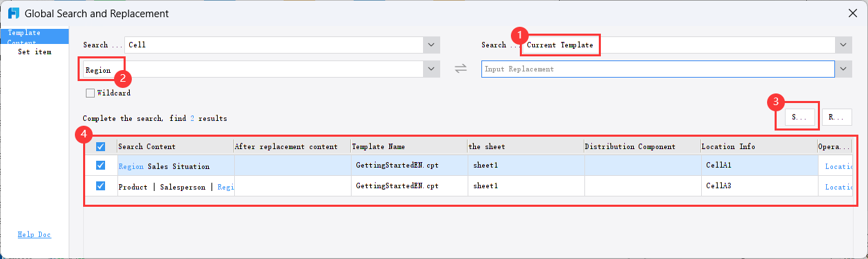Close the Global Search and Replacement dialog
The width and height of the screenshot is (868, 259).
coord(852,13)
